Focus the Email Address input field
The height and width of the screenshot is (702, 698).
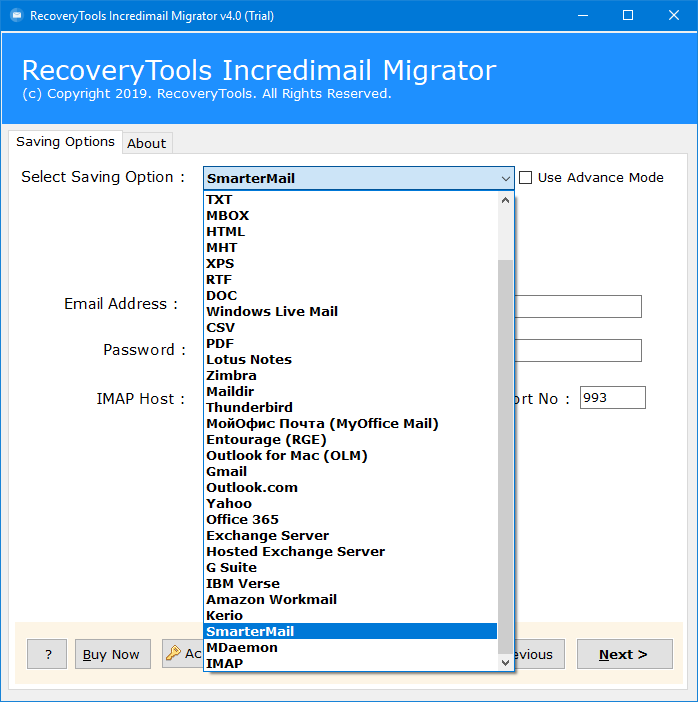click(578, 307)
